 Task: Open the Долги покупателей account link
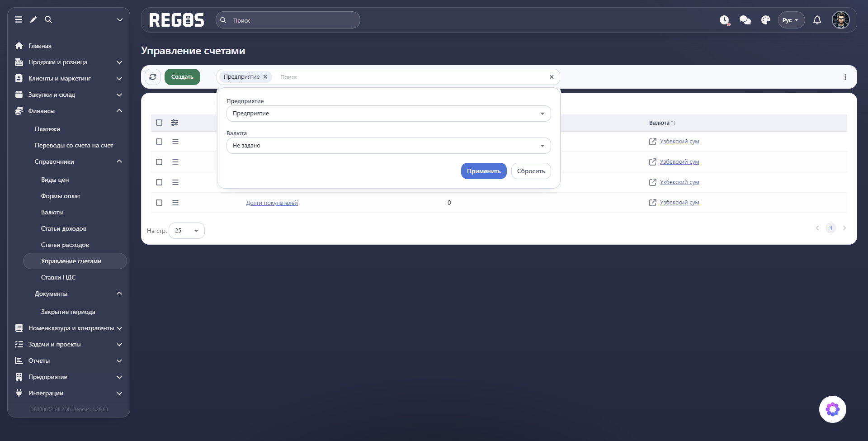272,203
